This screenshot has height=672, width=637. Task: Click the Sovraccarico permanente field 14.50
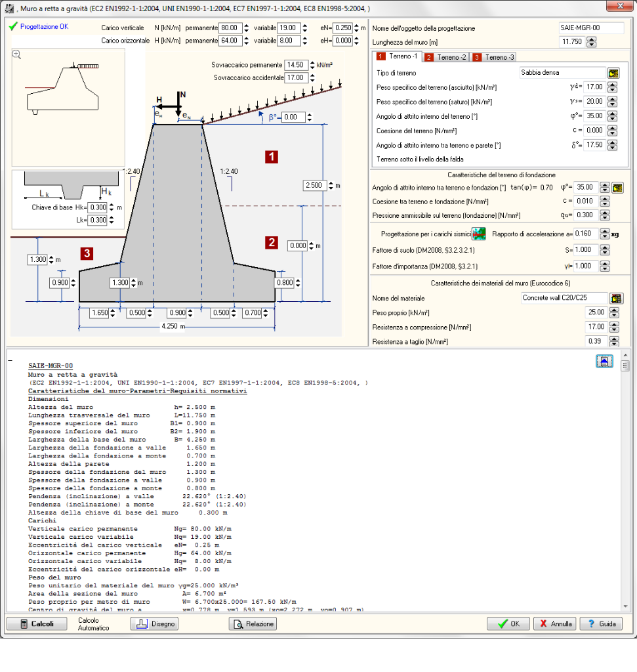point(296,65)
